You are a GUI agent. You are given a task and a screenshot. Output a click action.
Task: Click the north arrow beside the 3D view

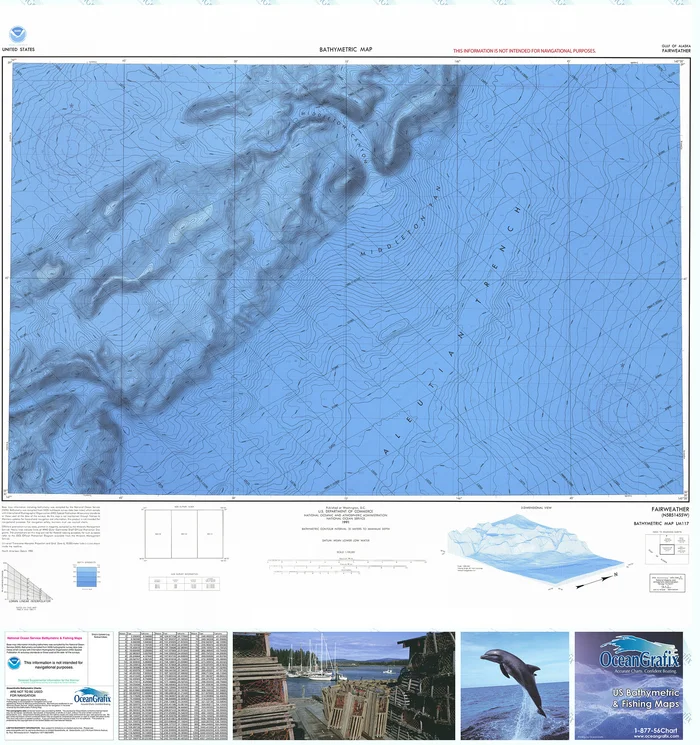(597, 581)
